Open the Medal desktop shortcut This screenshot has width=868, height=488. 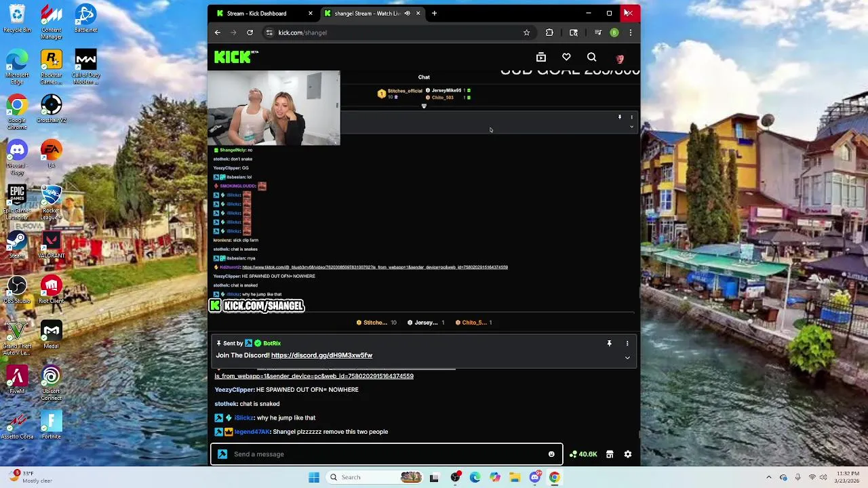(52, 335)
